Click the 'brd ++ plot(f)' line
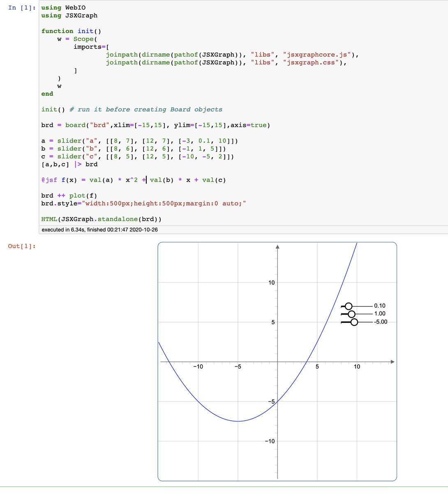448x493 pixels. point(69,196)
